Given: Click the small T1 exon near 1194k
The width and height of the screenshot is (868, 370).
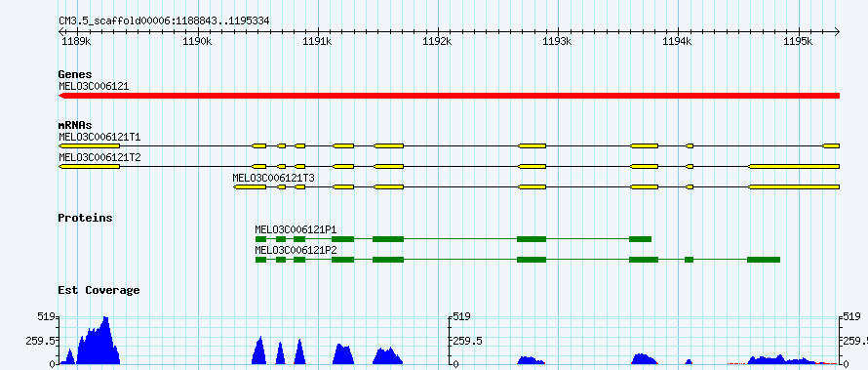Looking at the screenshot, I should pyautogui.click(x=690, y=145).
